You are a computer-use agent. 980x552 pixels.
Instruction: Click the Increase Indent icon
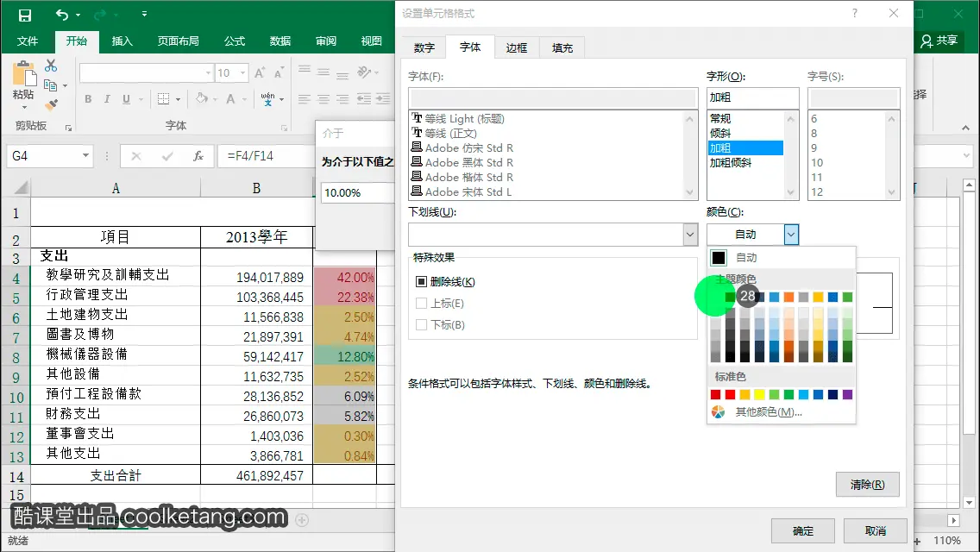[x=383, y=99]
